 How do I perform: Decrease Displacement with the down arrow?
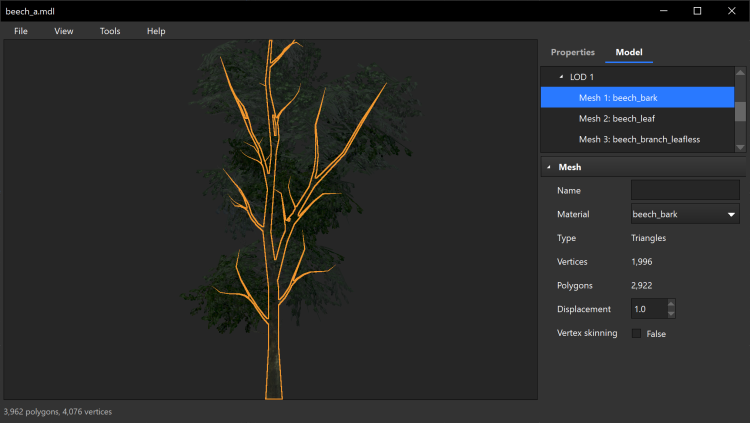click(x=671, y=314)
